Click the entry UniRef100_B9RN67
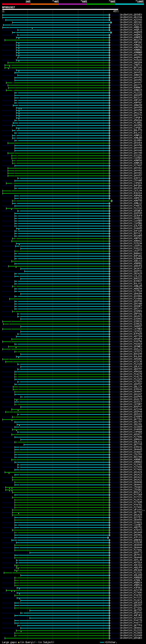Image resolution: width=146 pixels, height=644 pixels. (131, 88)
